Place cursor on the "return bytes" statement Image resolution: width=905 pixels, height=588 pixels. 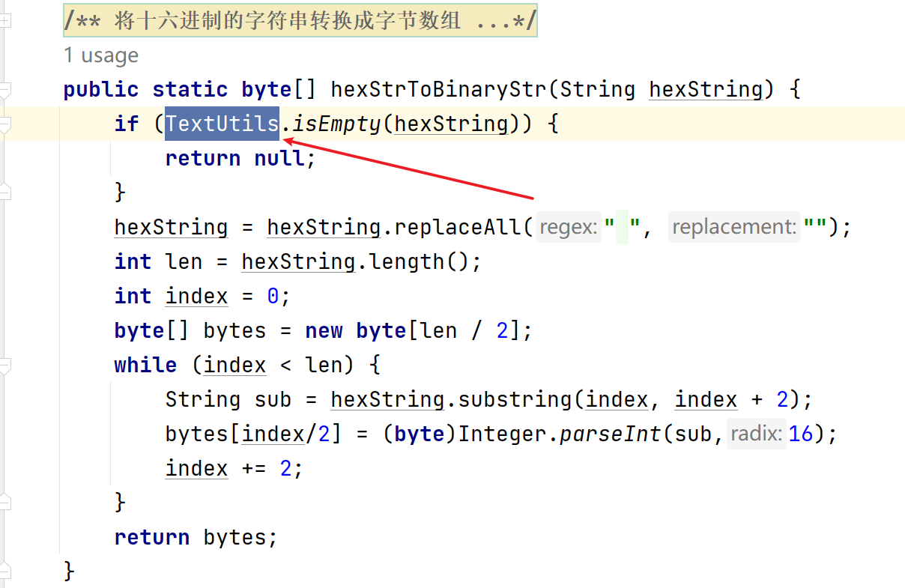[x=195, y=537]
